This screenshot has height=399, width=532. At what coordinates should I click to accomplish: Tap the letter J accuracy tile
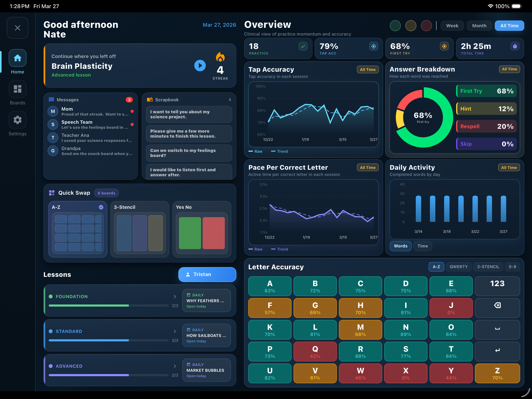pos(451,308)
